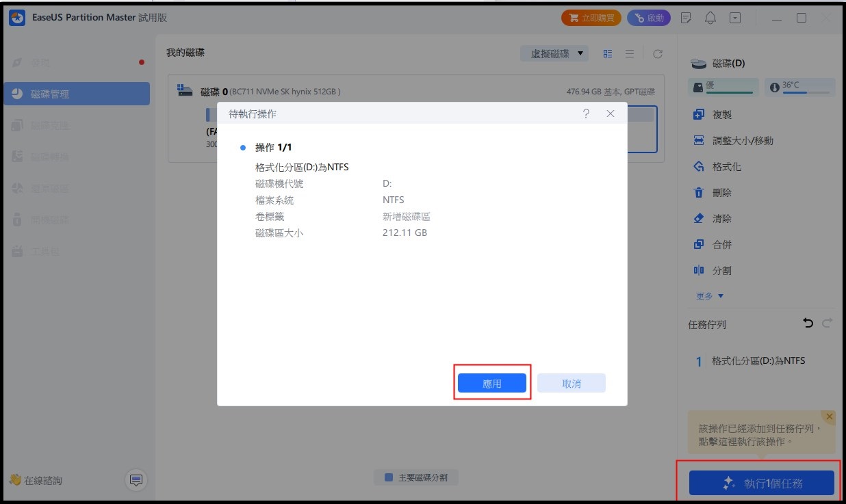This screenshot has height=504, width=846.
Task: Open 還原磁區 in the sidebar
Action: (77, 189)
